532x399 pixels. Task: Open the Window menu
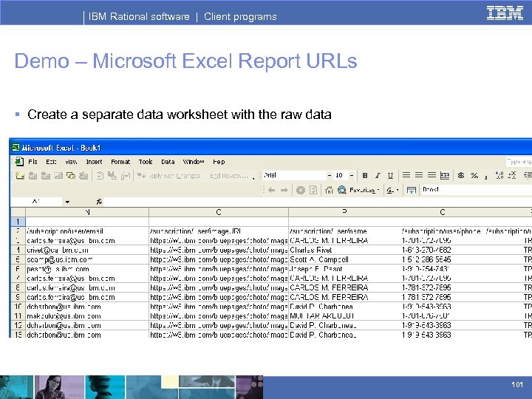click(194, 162)
